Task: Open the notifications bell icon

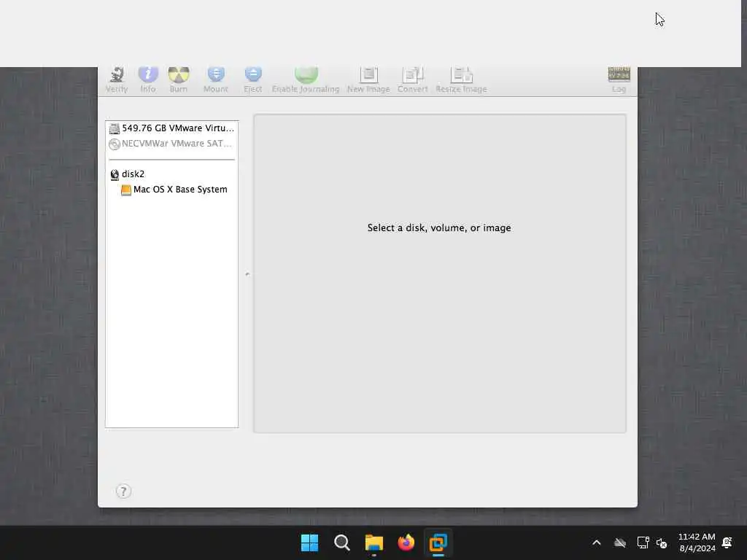Action: click(727, 542)
